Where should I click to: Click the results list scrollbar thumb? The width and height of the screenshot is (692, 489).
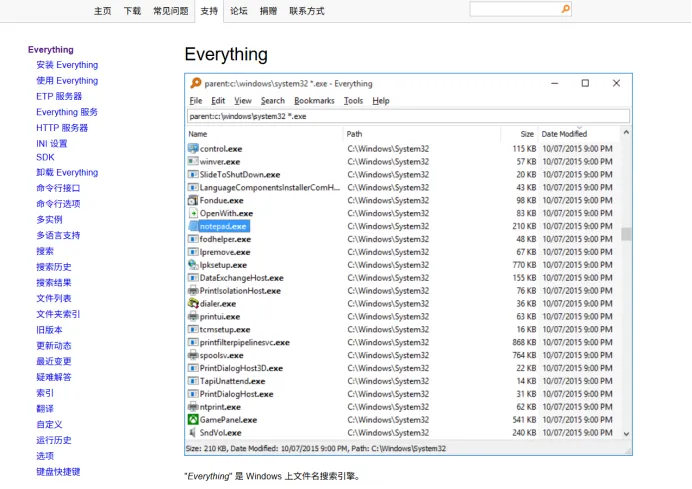tap(626, 234)
